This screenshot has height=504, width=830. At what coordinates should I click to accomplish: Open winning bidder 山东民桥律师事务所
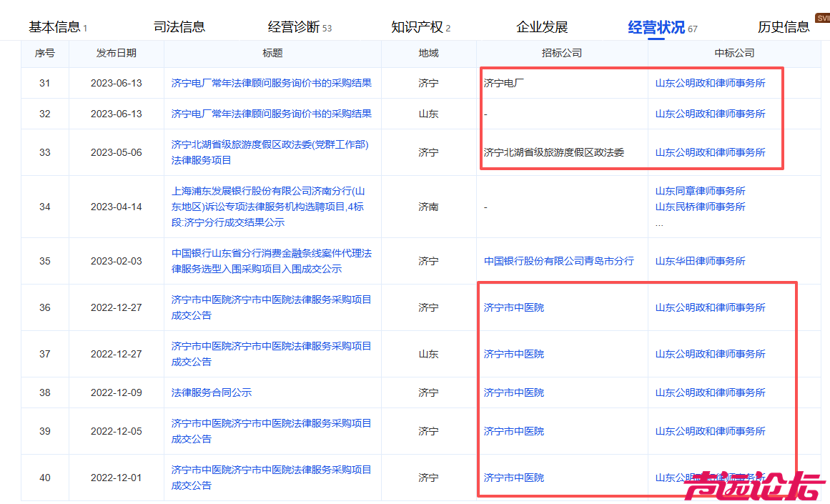point(701,207)
